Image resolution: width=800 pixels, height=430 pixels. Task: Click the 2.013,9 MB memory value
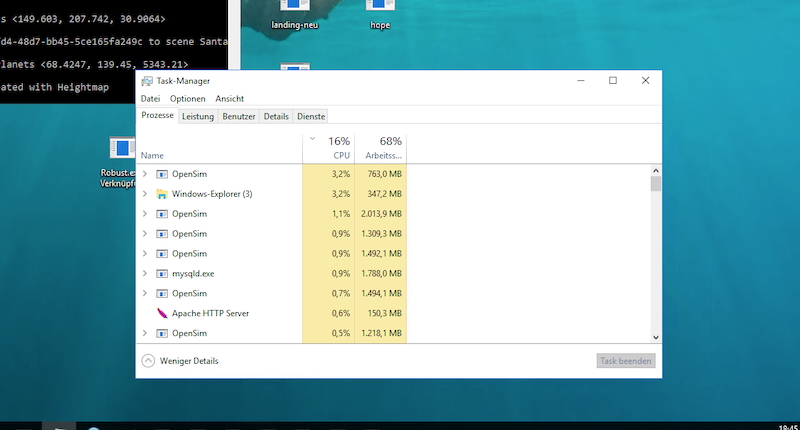[381, 214]
